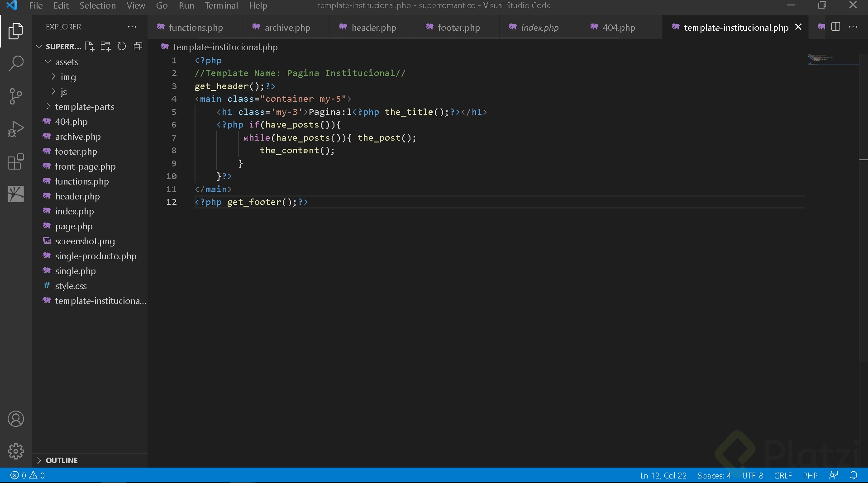Expand the OUTLINE section
Screen dimensions: 868x483
coord(62,460)
